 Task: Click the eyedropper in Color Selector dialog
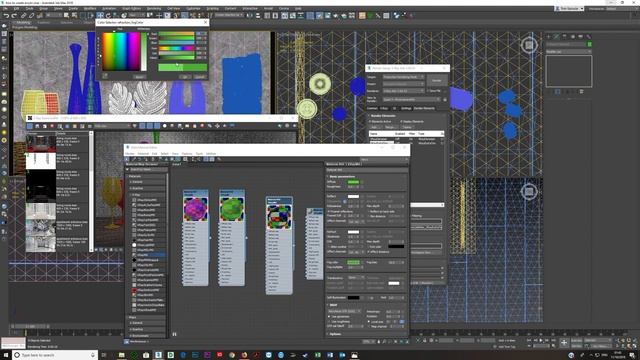pyautogui.click(x=105, y=76)
